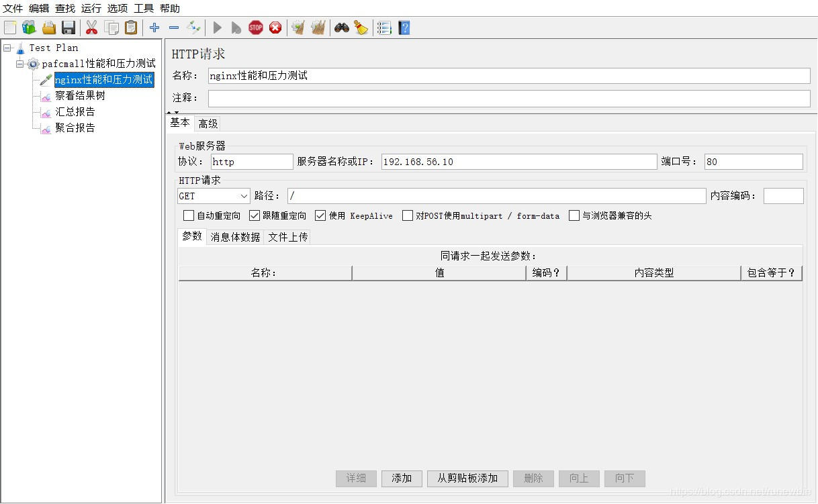Click the red STOP toolbar icon
818x504 pixels.
(256, 28)
